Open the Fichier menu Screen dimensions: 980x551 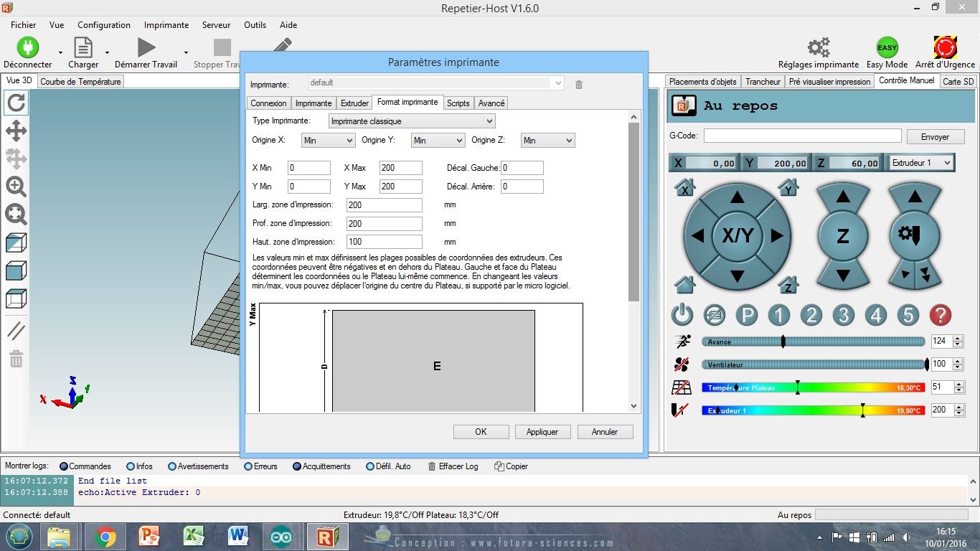coord(24,25)
